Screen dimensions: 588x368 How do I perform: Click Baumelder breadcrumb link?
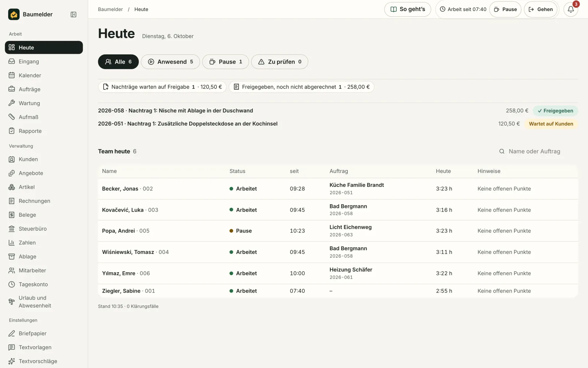coord(110,9)
